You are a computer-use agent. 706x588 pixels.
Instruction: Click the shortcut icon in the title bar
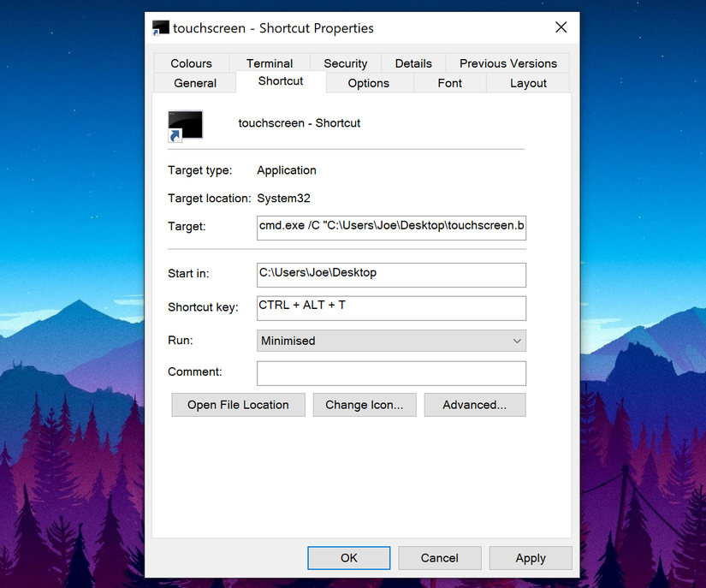pos(161,28)
